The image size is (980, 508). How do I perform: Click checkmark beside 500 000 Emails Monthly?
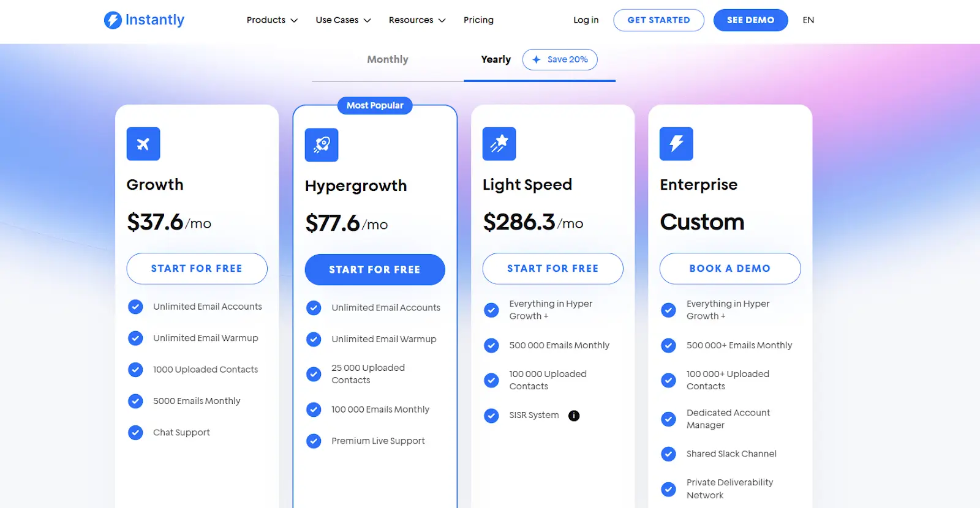click(491, 346)
